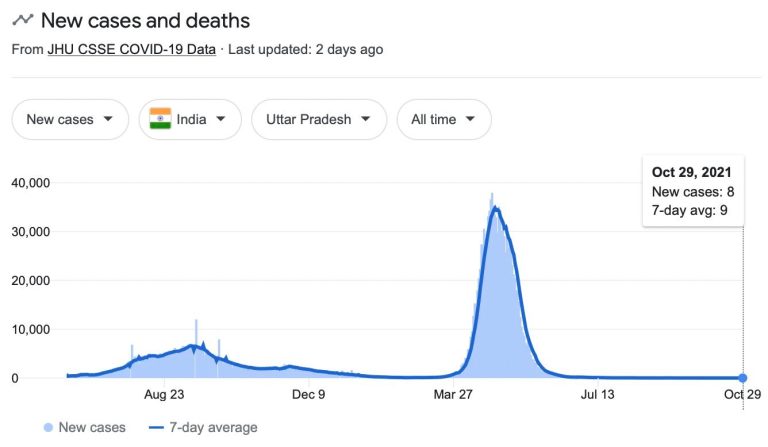The height and width of the screenshot is (447, 768).
Task: Click the 40,000 y-axis label
Action: click(x=31, y=183)
